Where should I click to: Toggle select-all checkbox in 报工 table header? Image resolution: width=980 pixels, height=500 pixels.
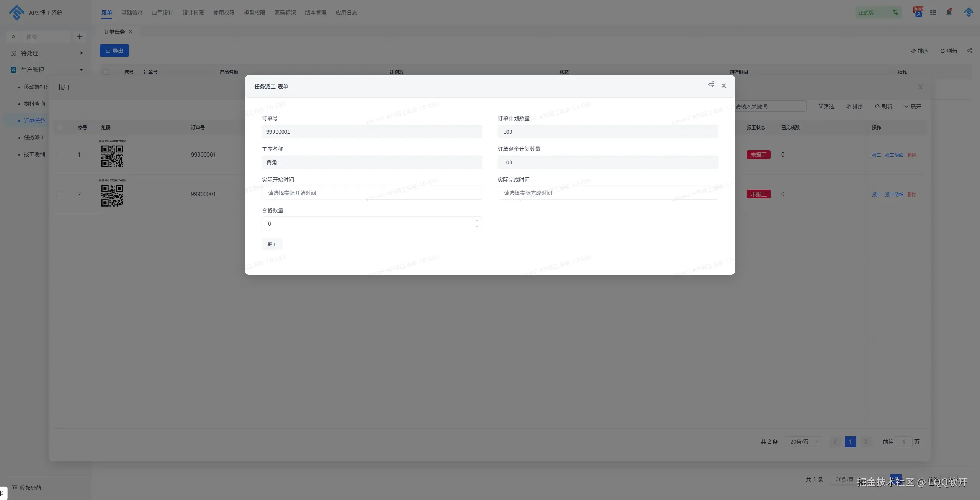pos(59,128)
